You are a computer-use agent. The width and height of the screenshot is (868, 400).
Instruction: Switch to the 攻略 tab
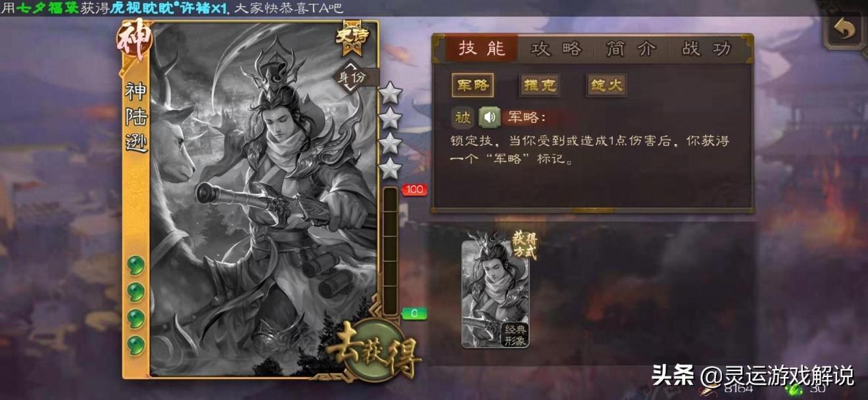pos(556,49)
